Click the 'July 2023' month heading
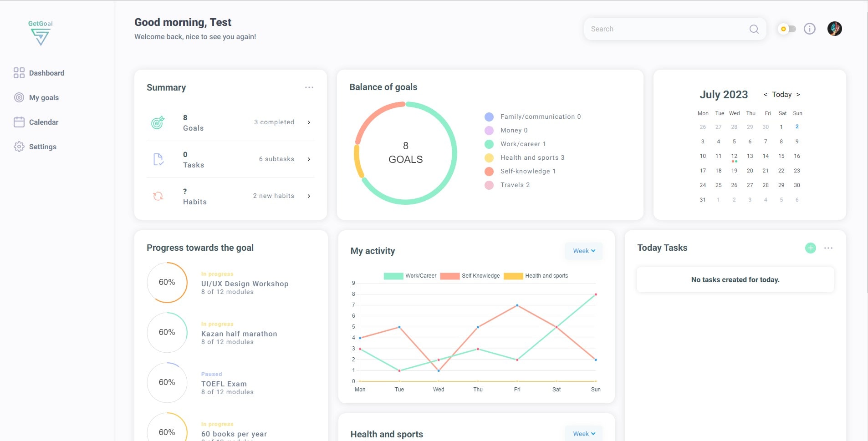Image resolution: width=868 pixels, height=441 pixels. coord(724,95)
